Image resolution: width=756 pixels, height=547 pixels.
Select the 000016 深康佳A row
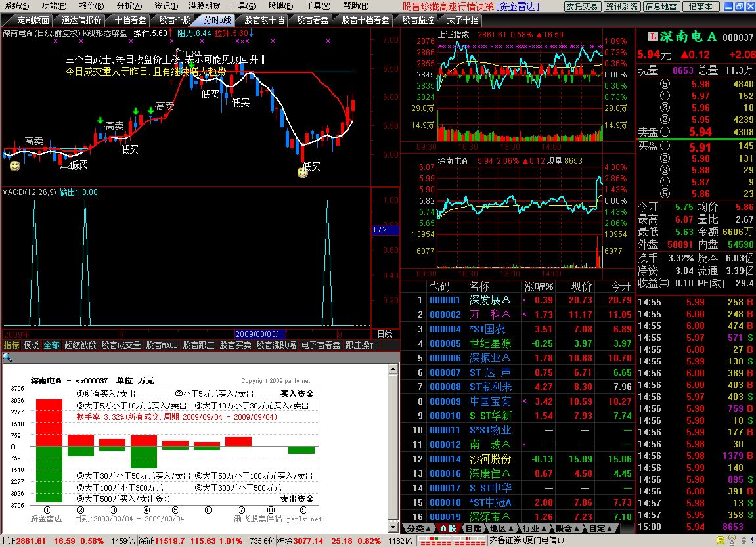pos(518,473)
